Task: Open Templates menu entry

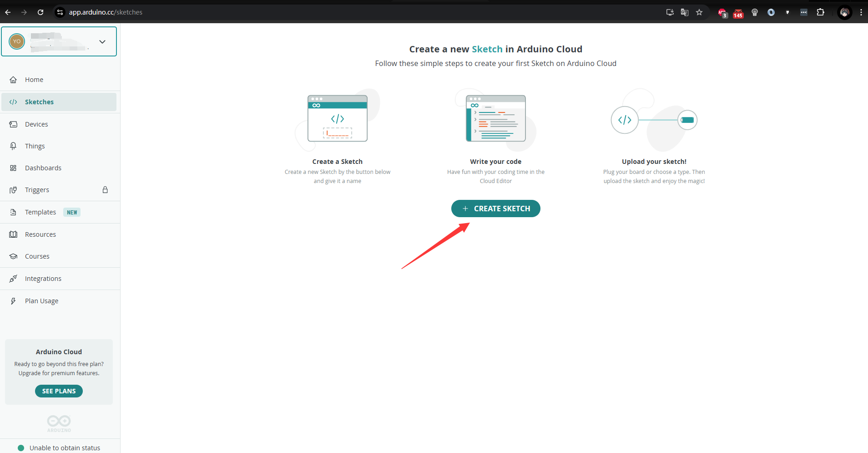Action: point(59,212)
